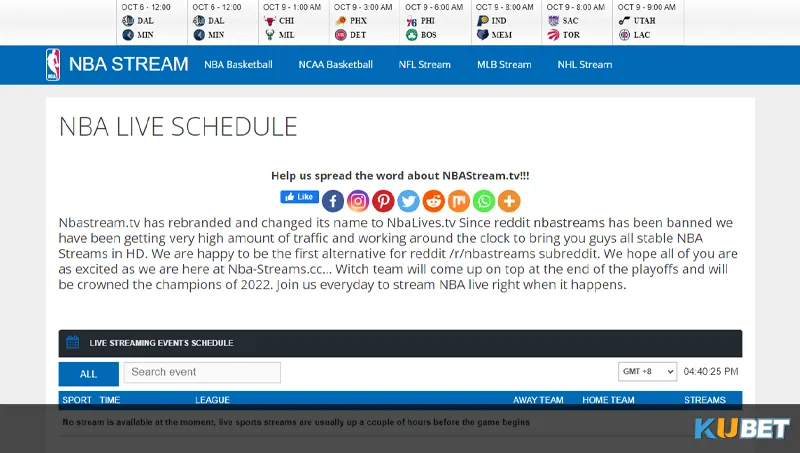Click the TIME column header

(110, 400)
